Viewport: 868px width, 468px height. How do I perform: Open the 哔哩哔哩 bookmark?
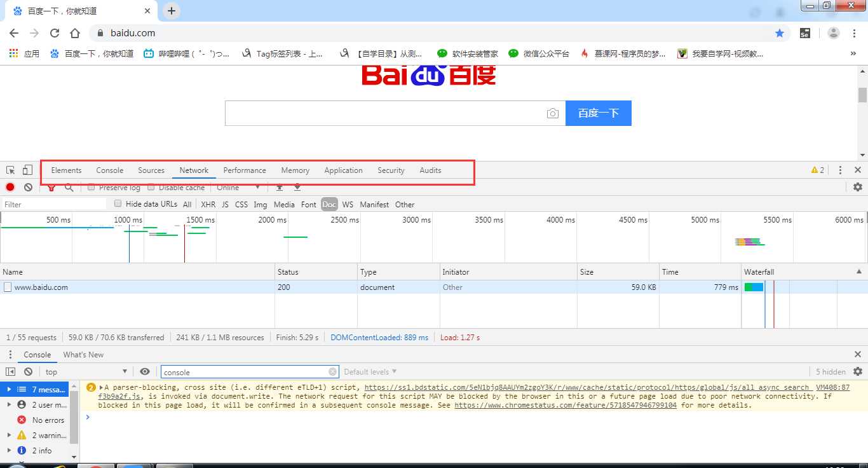click(x=187, y=54)
